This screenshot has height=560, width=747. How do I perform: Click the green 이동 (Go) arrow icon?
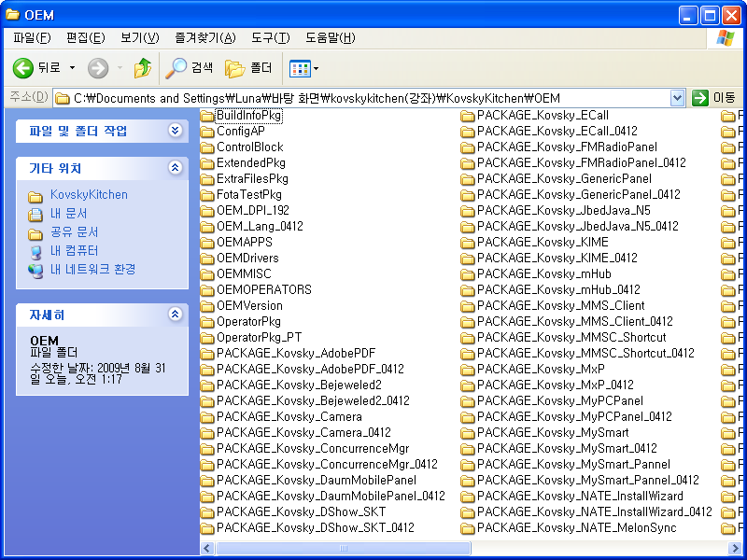(699, 97)
